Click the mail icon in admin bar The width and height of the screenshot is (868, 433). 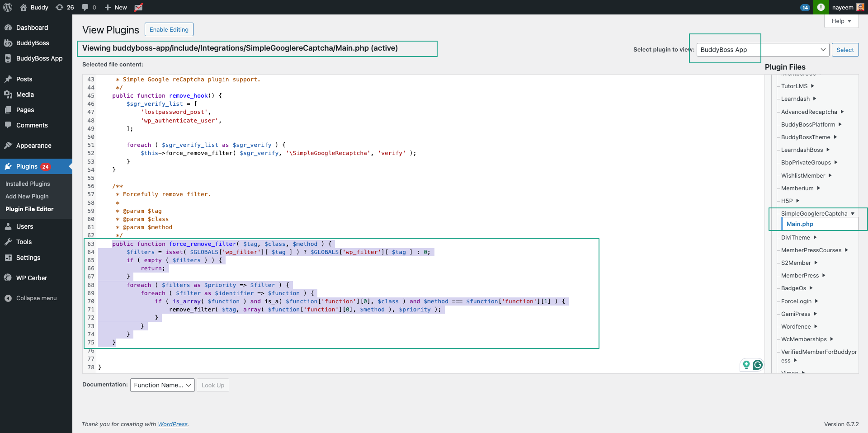[x=139, y=7]
